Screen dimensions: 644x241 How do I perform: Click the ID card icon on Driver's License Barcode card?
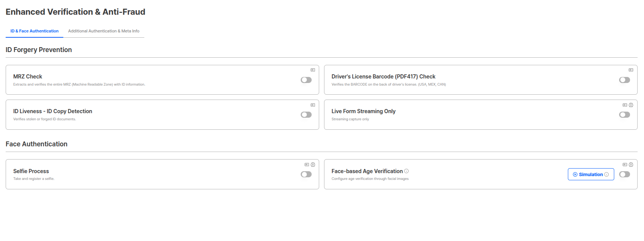click(x=630, y=69)
